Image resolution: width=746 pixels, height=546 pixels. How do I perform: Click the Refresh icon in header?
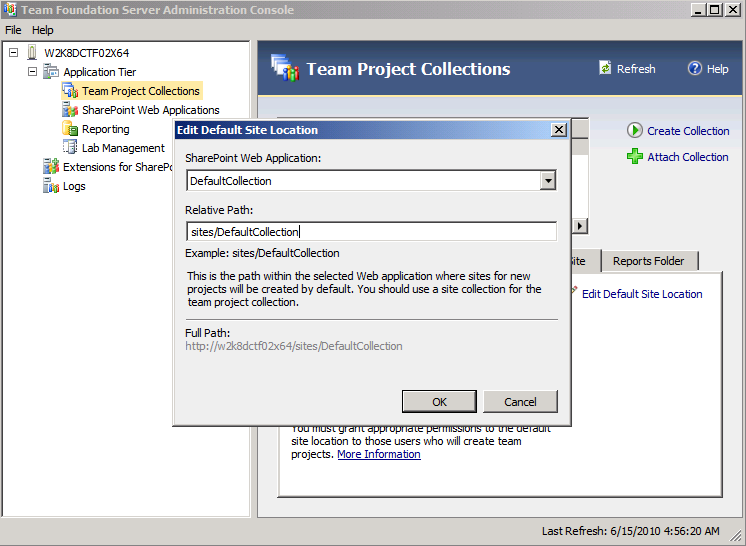(605, 68)
